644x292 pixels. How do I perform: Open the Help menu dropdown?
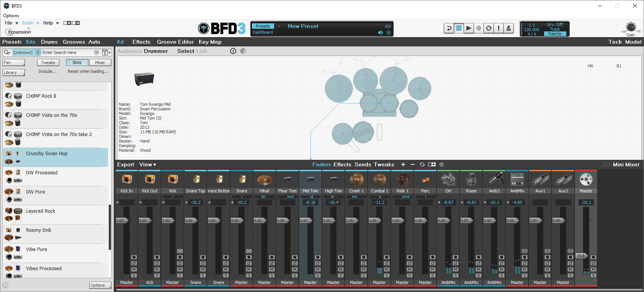tap(51, 23)
